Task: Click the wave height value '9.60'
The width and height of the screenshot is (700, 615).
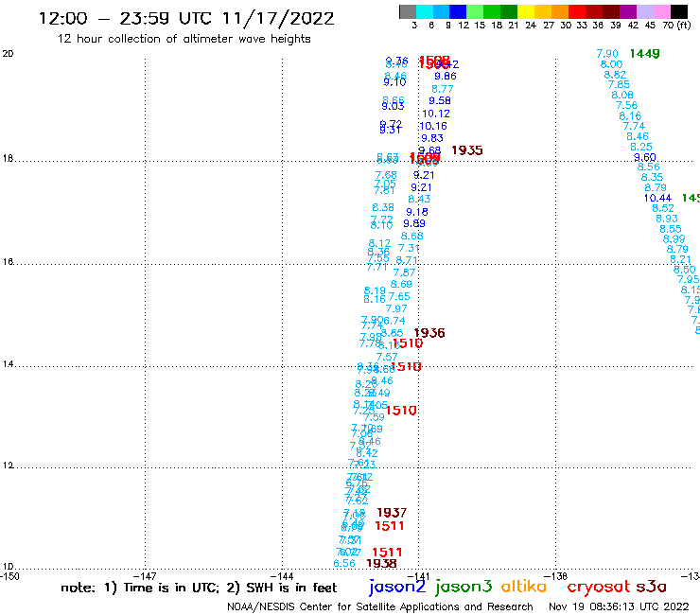Action: click(645, 158)
